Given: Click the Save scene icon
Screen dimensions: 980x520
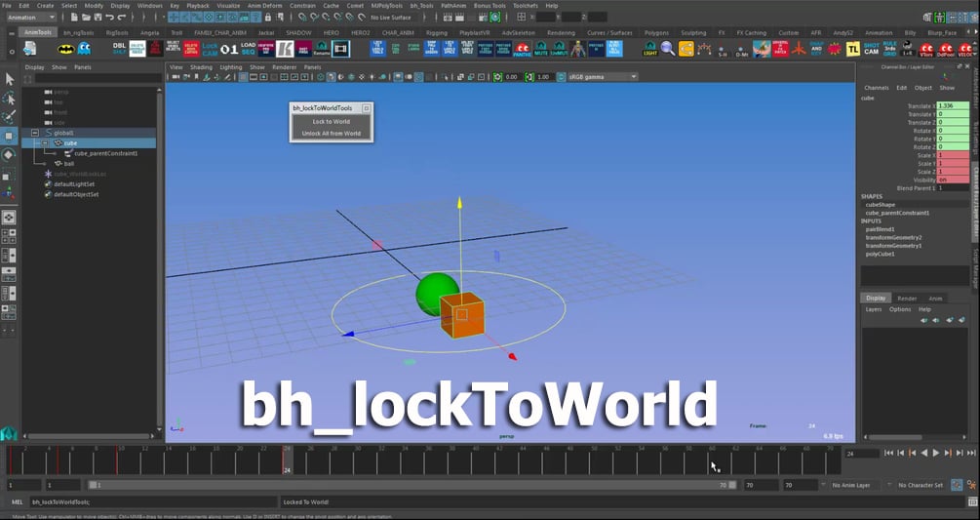Looking at the screenshot, I should click(x=98, y=18).
